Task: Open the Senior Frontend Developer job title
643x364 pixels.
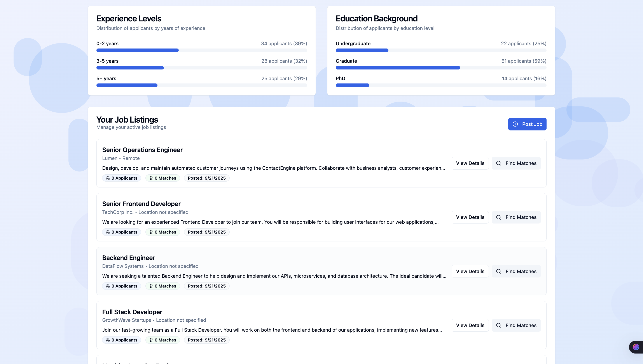Action: (141, 204)
